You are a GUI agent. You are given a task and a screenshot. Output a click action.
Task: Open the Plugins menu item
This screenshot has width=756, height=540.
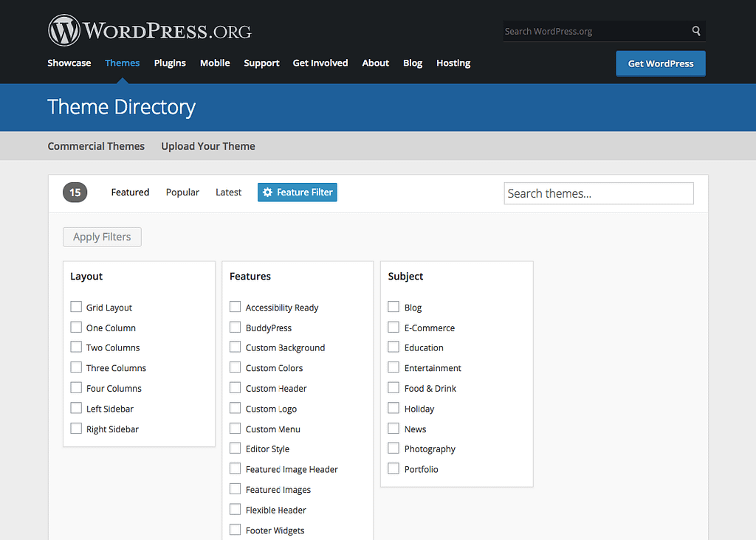pos(170,63)
